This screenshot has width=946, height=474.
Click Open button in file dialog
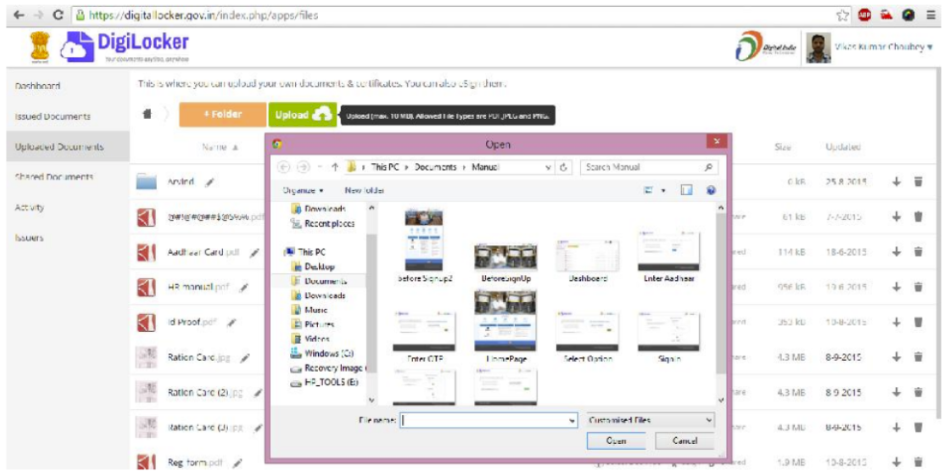(x=615, y=441)
